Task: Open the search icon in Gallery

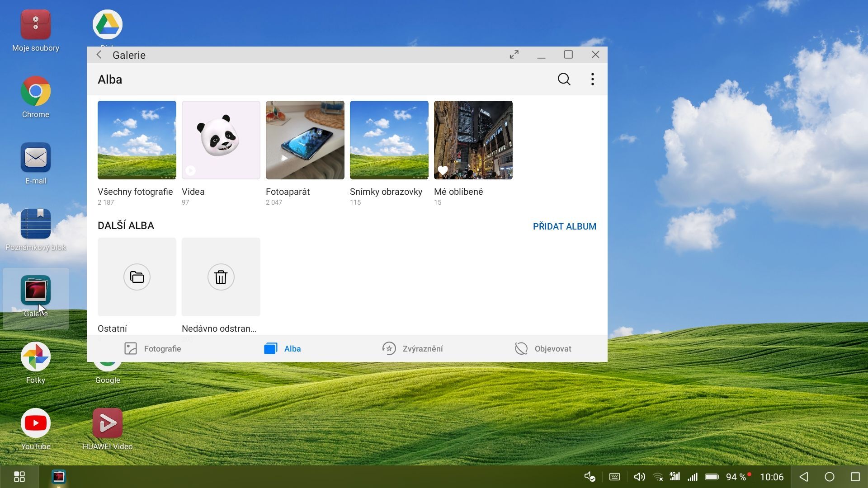Action: (564, 80)
